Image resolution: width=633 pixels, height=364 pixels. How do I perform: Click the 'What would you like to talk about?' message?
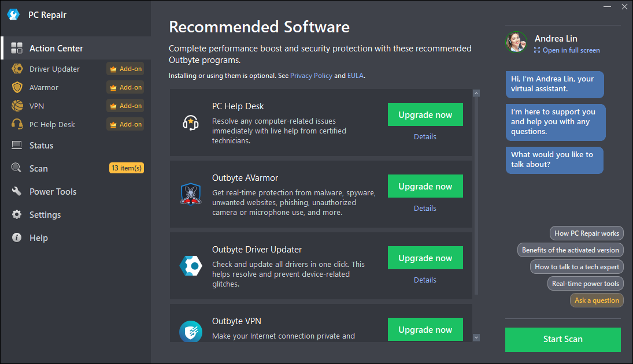(x=554, y=160)
